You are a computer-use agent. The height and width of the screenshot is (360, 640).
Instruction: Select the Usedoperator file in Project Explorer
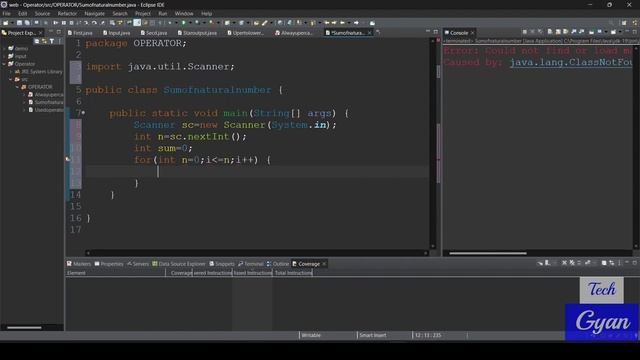[x=46, y=110]
